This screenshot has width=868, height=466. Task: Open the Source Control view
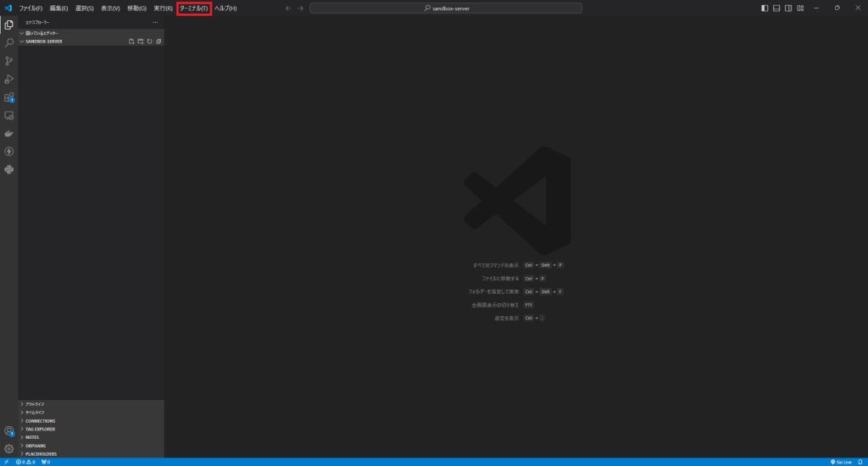(x=9, y=60)
